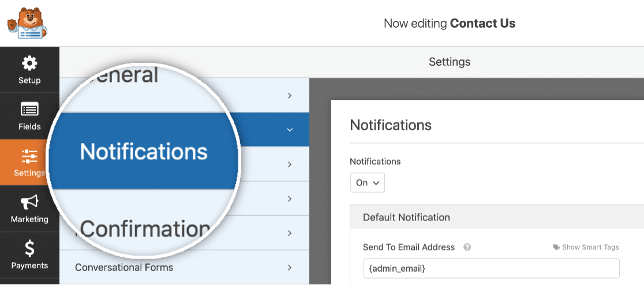Open the Marketing megaphone icon

click(29, 202)
